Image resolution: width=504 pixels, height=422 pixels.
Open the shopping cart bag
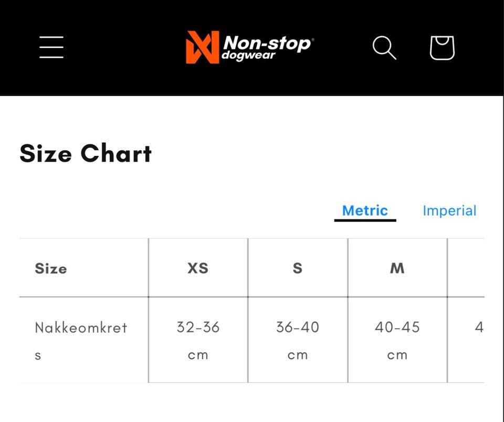[442, 48]
